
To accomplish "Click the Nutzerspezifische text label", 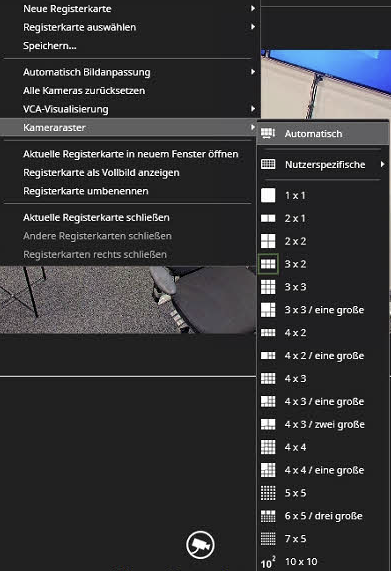I will pos(325,165).
